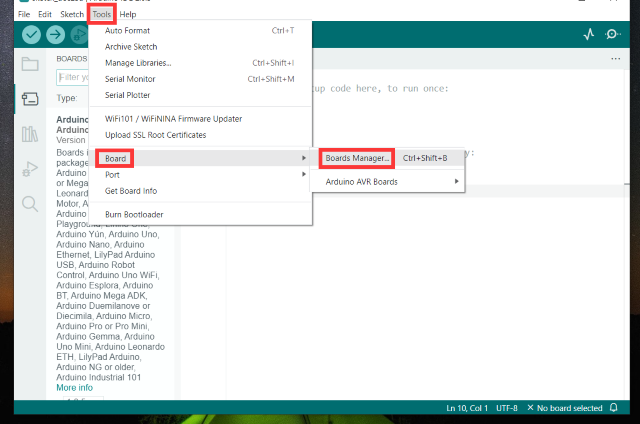Click the Verify checkmark button
Image resolution: width=640 pixels, height=424 pixels.
coord(31,35)
